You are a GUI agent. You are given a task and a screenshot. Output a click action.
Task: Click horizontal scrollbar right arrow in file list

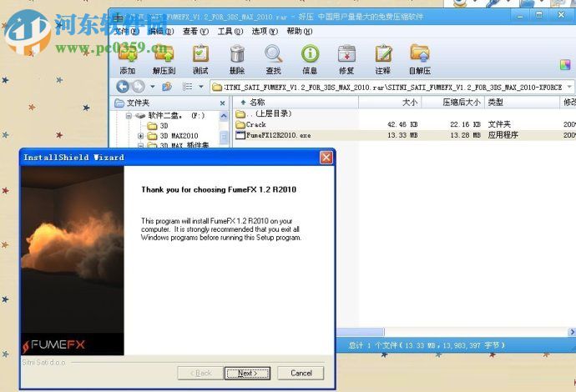click(x=572, y=332)
